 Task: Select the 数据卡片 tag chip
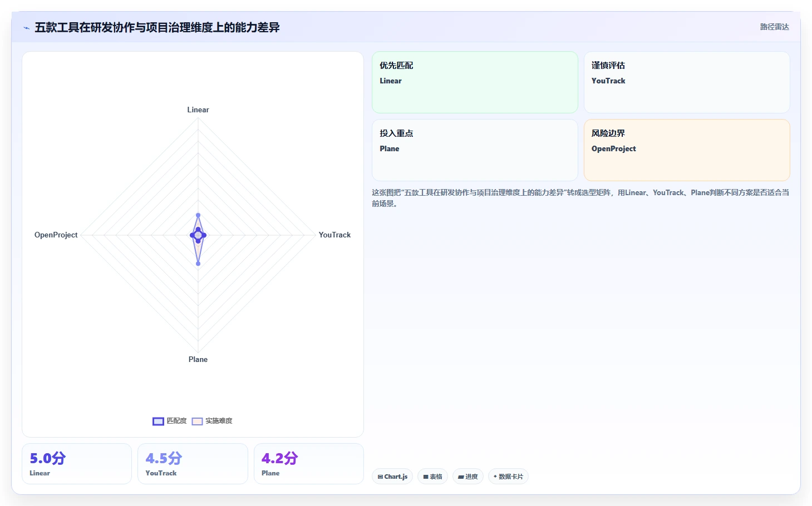[508, 477]
